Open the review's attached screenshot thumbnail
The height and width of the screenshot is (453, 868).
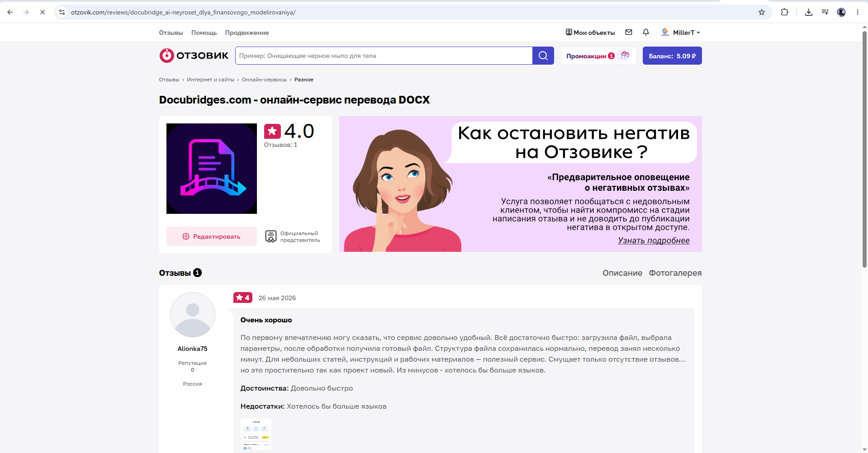point(256,434)
